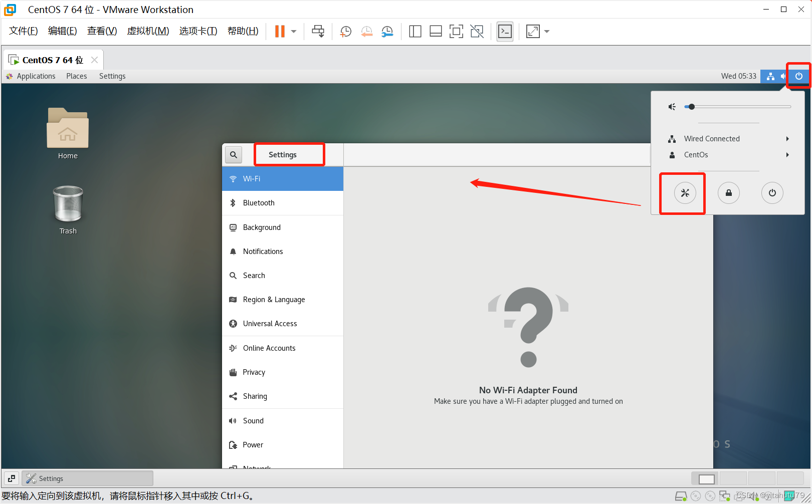Switch to Unity mode
812x504 pixels.
pyautogui.click(x=477, y=32)
